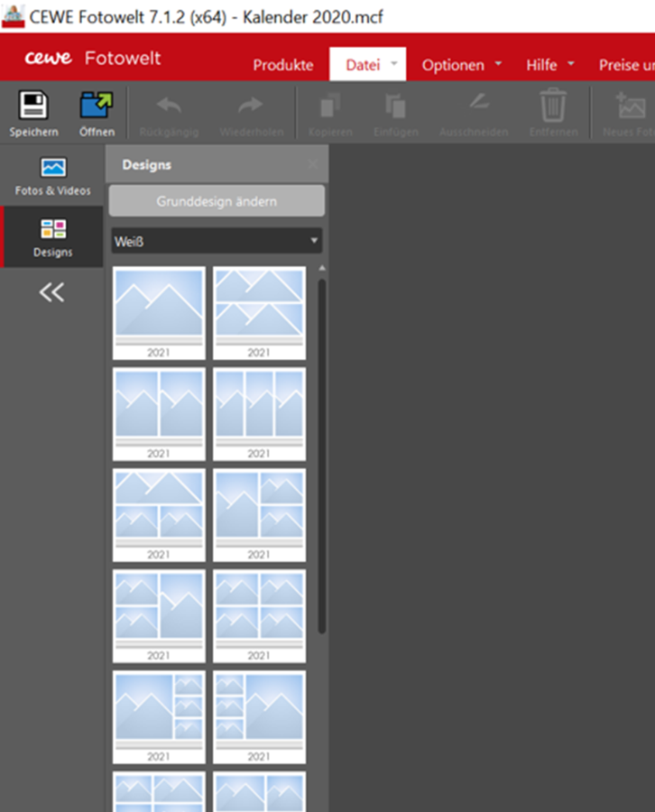The image size is (655, 812).
Task: Select the Designs sidebar panel
Action: 52,237
